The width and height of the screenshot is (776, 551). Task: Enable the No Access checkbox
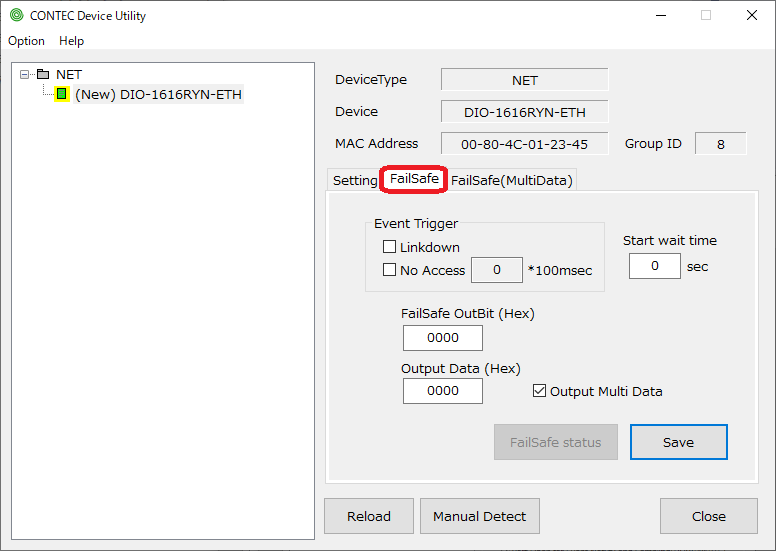[390, 270]
